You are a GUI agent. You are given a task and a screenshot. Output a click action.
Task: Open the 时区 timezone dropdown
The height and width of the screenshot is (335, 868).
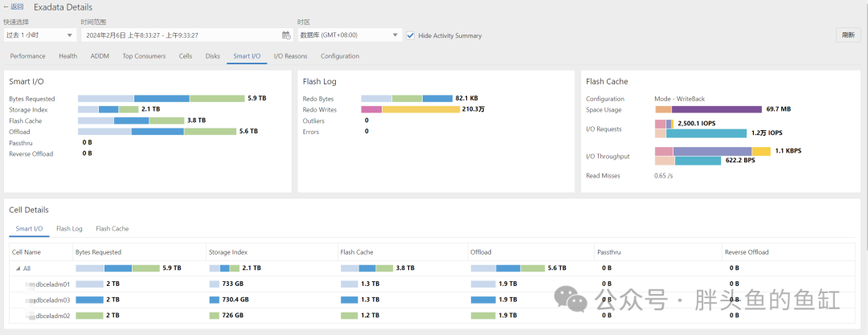coord(350,35)
